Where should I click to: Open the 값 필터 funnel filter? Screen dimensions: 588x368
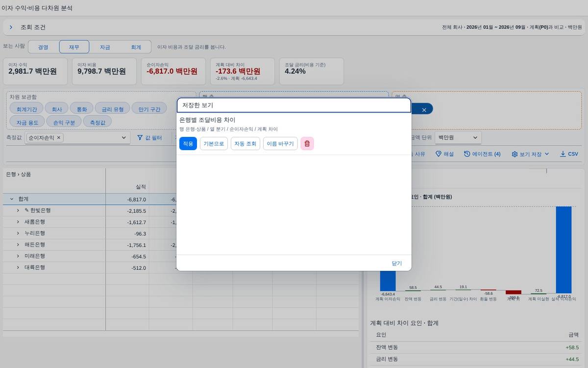pyautogui.click(x=149, y=138)
